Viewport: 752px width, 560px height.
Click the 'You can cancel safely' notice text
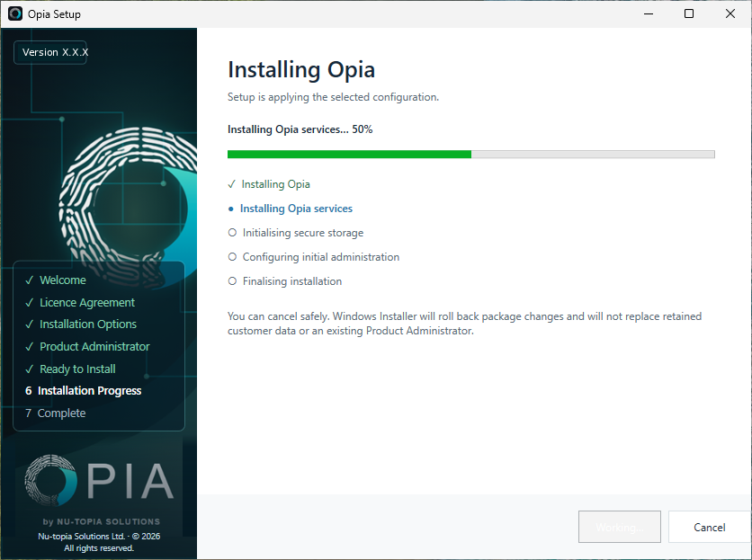coord(464,324)
